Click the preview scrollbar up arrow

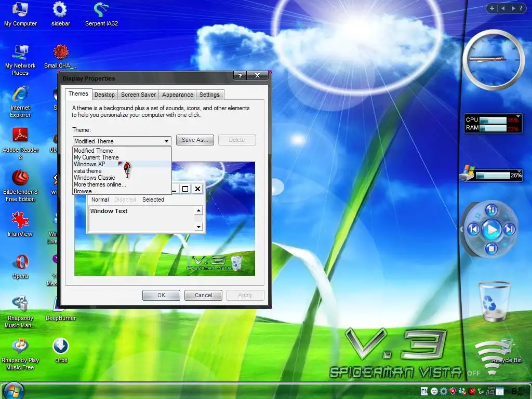click(x=198, y=211)
